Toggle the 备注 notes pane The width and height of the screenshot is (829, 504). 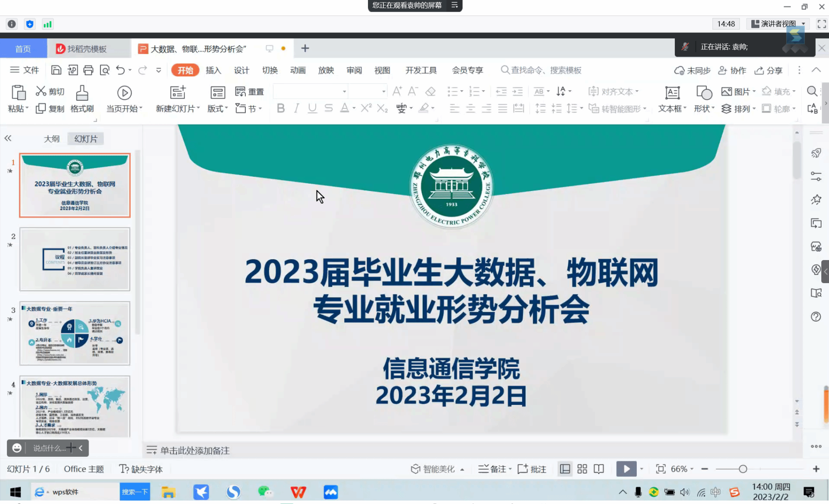(x=494, y=469)
